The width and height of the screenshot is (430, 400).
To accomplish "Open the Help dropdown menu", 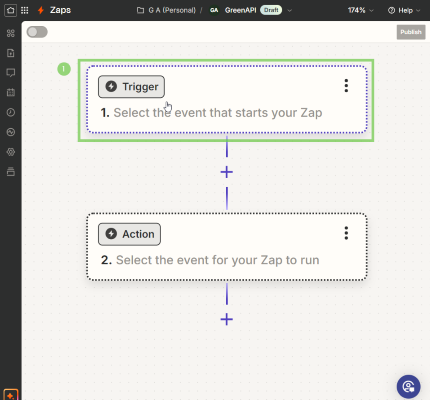I will 404,10.
